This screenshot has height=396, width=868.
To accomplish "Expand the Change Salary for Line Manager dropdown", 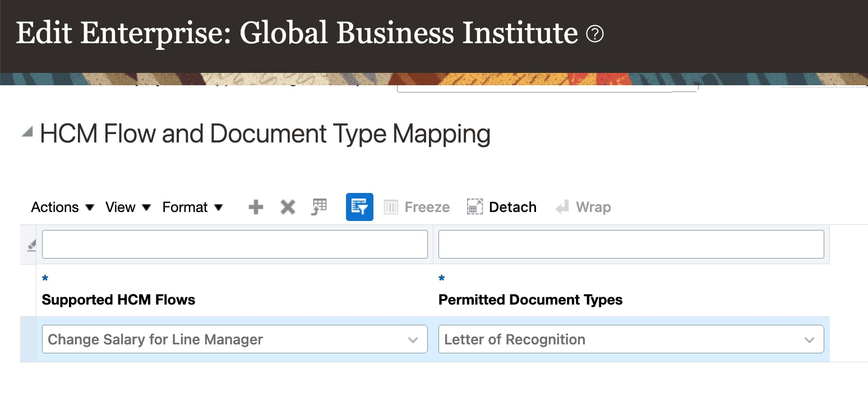I will 413,340.
